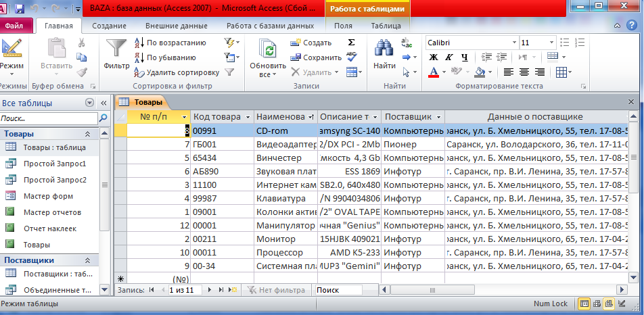The width and height of the screenshot is (644, 315).
Task: Toggle bold Ж formatting
Action: [x=434, y=57]
